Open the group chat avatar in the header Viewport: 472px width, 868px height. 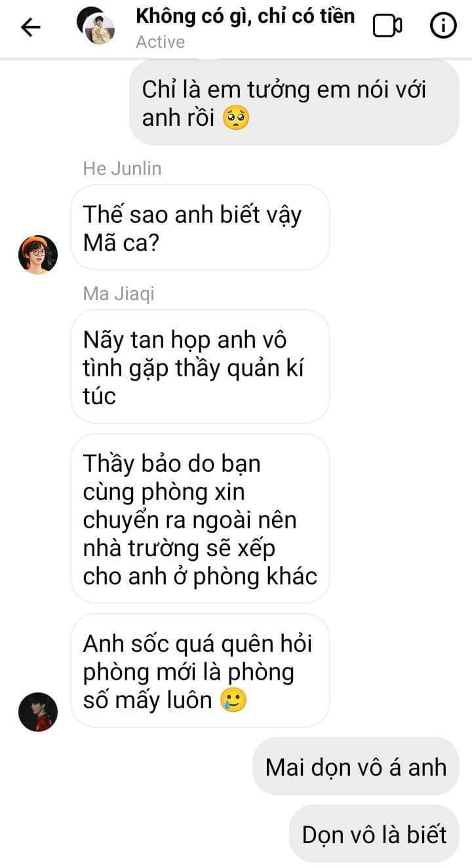point(96,26)
